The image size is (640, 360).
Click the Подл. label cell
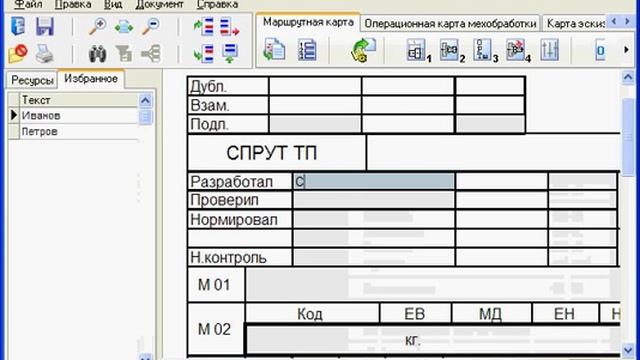[x=228, y=124]
